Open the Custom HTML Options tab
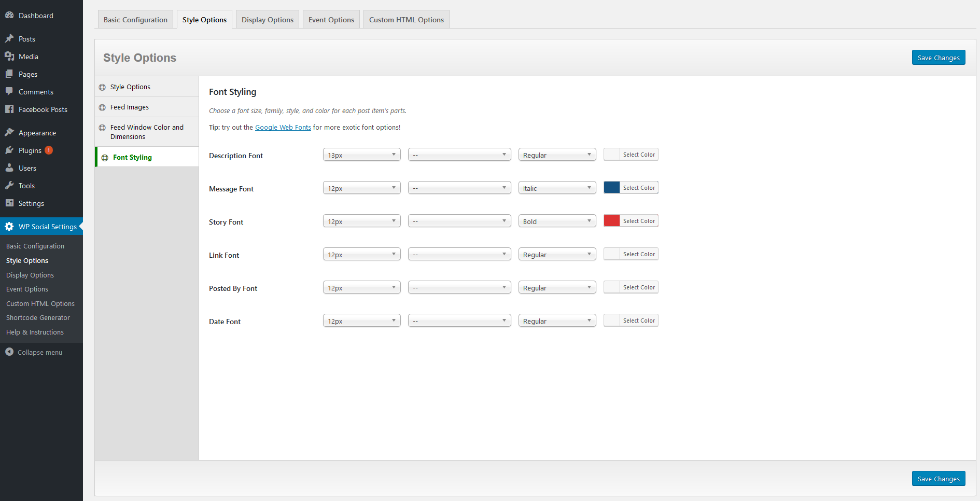 (x=406, y=20)
